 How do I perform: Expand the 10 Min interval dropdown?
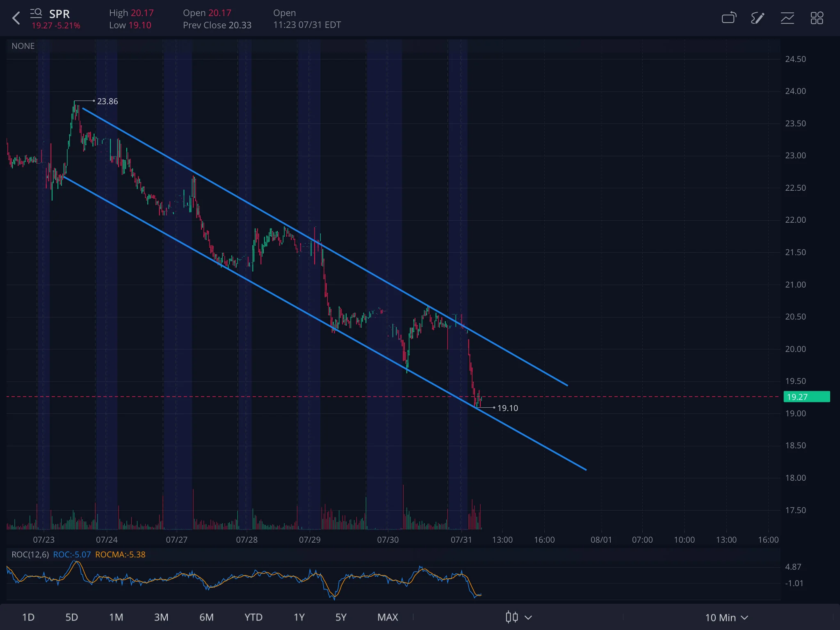(726, 617)
